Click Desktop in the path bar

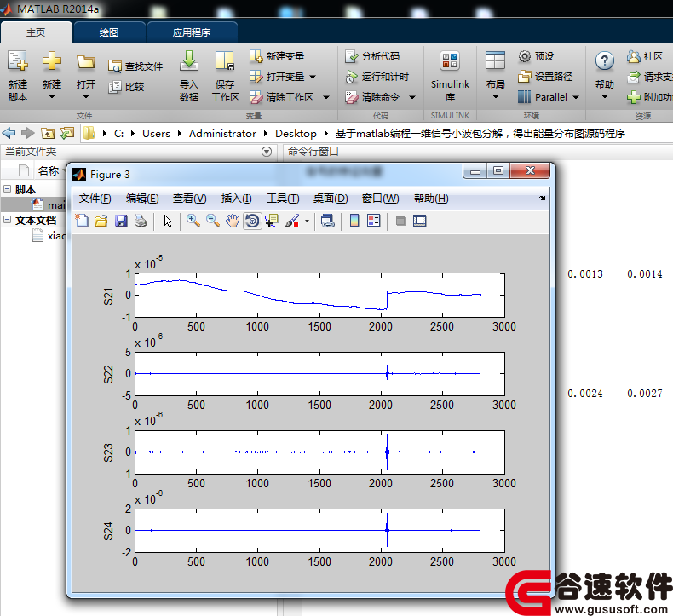point(296,134)
